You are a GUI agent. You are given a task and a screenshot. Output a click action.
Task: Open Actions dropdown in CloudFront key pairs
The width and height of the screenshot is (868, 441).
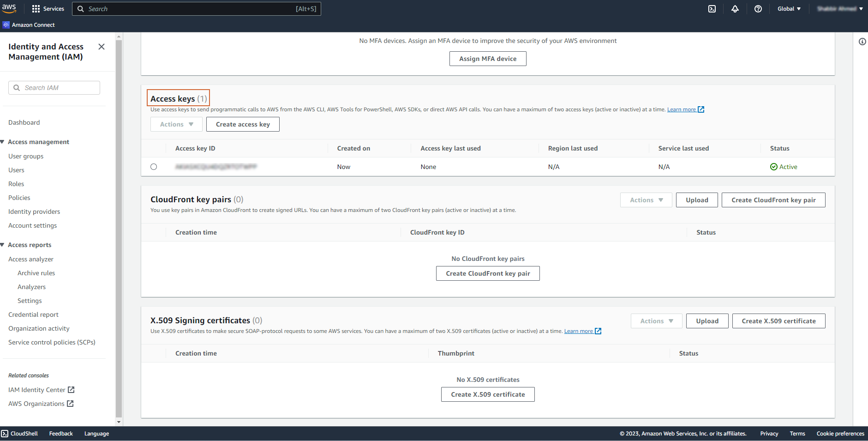pos(646,199)
